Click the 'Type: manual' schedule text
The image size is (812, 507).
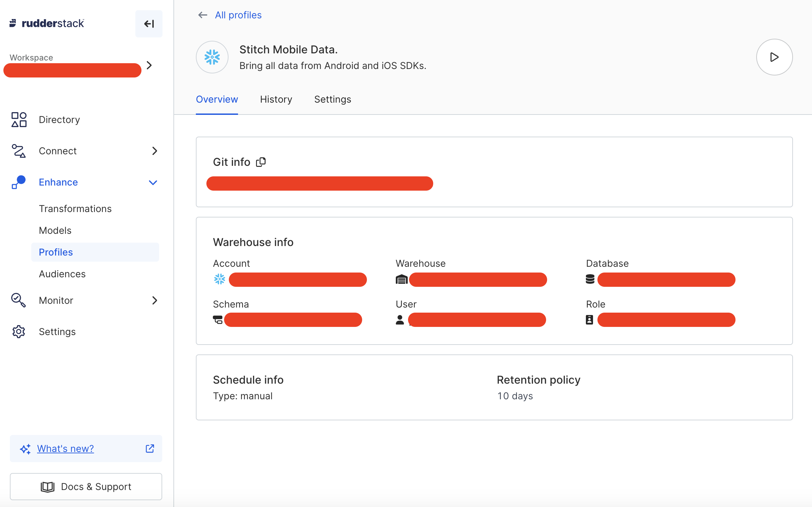[243, 396]
